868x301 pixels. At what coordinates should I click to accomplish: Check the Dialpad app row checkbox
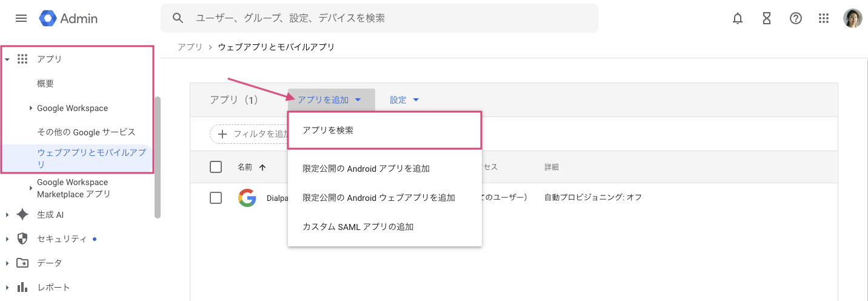(216, 197)
